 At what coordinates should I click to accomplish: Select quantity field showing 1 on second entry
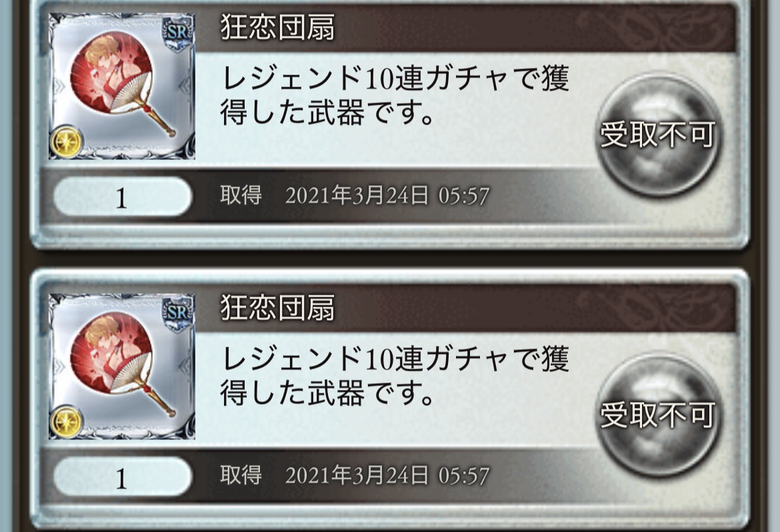(122, 477)
